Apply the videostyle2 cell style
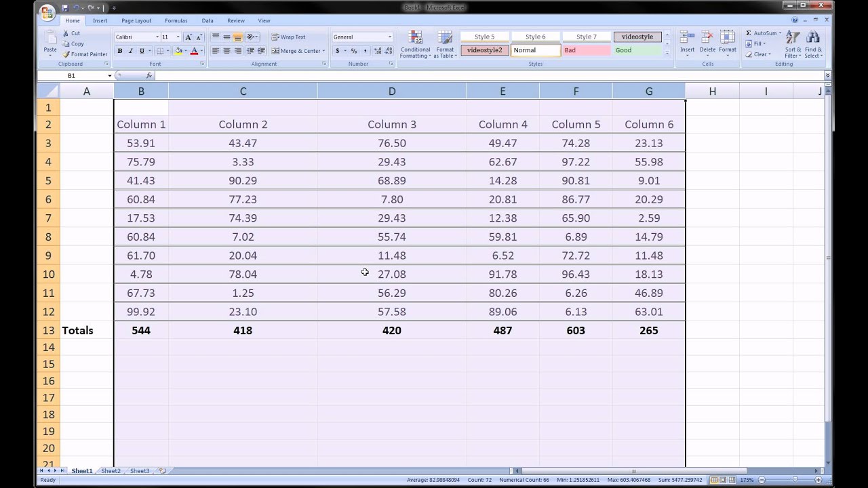This screenshot has height=488, width=868. [x=484, y=50]
